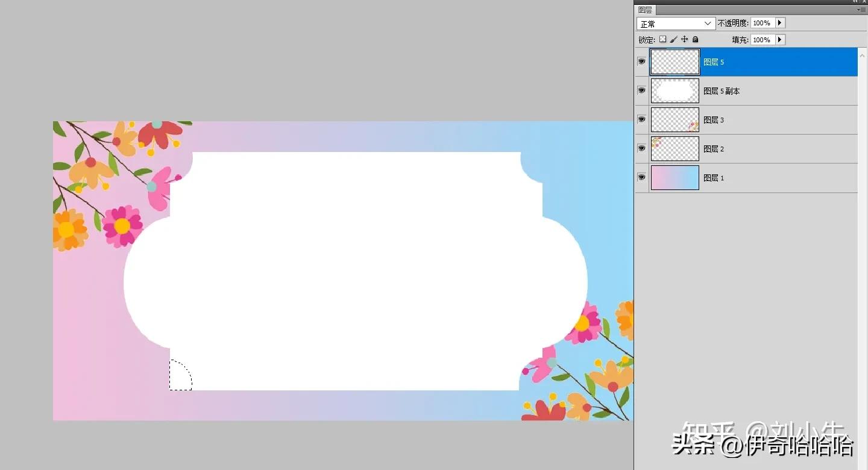Image resolution: width=868 pixels, height=470 pixels.
Task: Open the 不透明度 slider arrow
Action: 780,23
